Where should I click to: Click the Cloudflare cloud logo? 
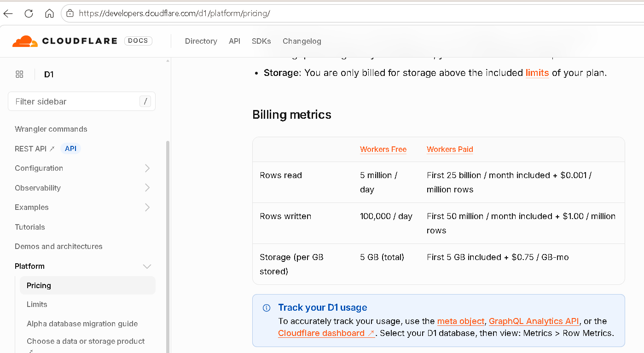(x=25, y=41)
